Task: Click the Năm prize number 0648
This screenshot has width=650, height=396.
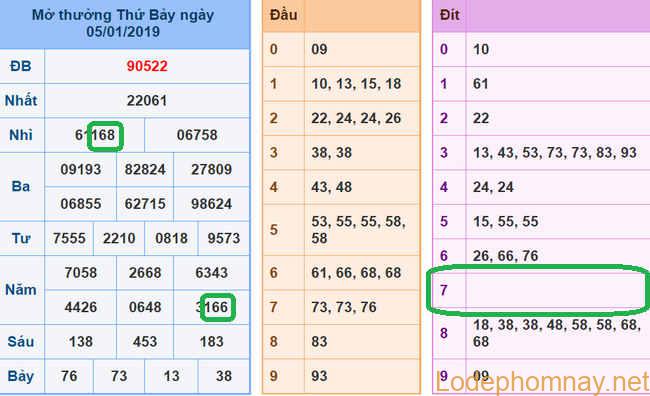Action: [145, 307]
